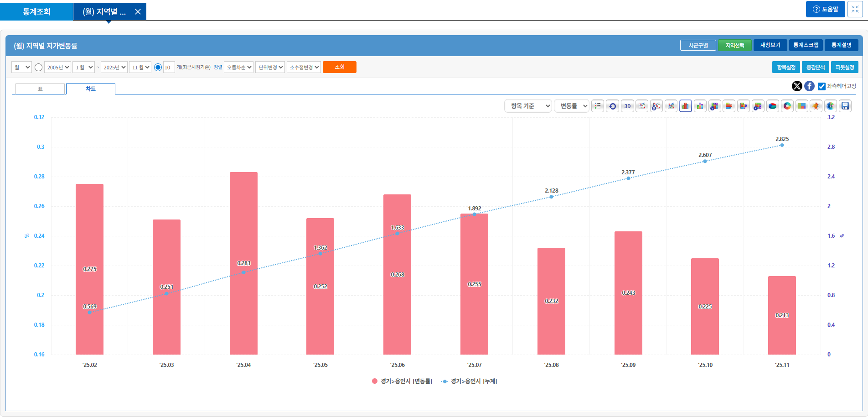Screen dimensions: 868x418
Task: Click the 통계스크랩 button
Action: (806, 45)
